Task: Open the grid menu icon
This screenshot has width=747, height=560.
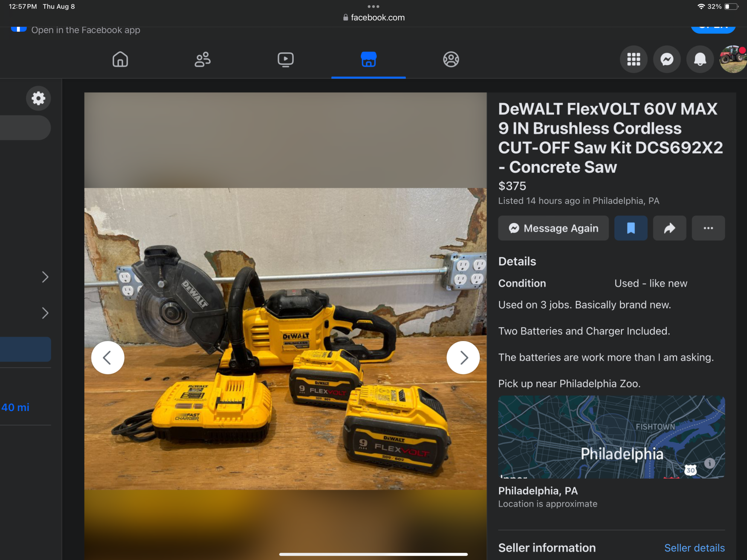Action: click(633, 59)
